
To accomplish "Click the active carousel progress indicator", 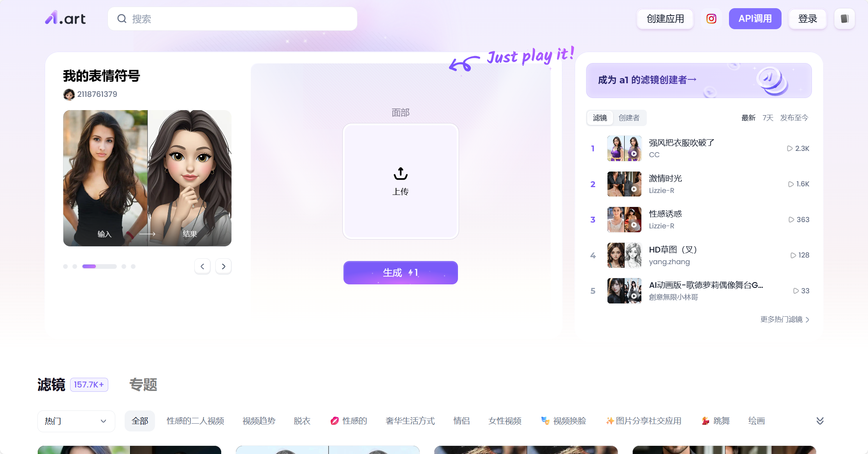I will point(99,266).
